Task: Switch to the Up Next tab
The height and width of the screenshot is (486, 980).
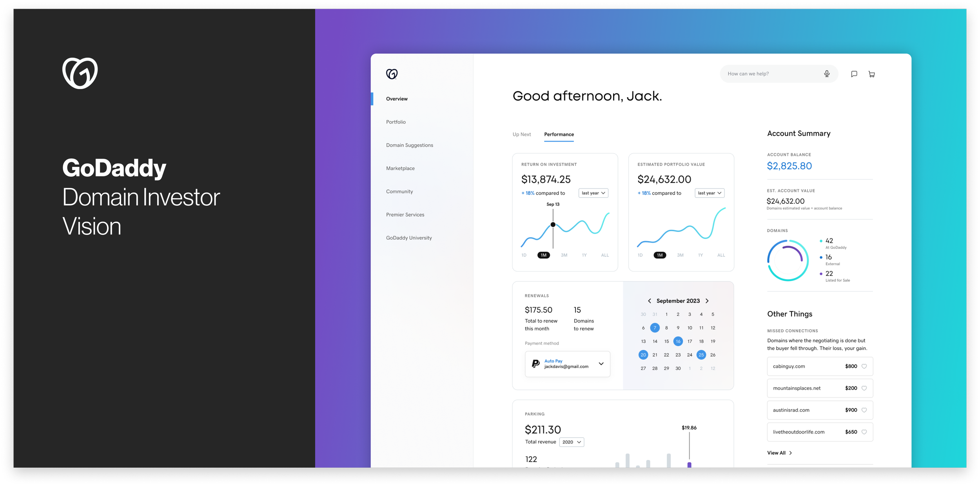Action: click(x=522, y=134)
